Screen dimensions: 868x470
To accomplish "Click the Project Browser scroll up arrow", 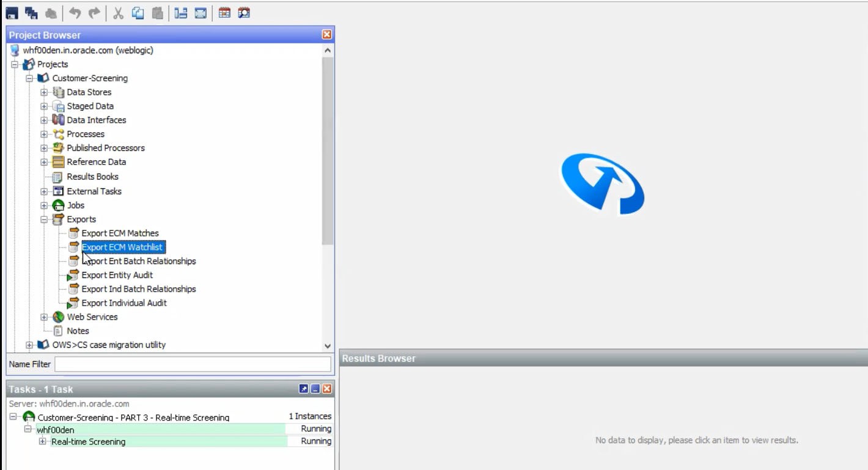I will point(328,51).
